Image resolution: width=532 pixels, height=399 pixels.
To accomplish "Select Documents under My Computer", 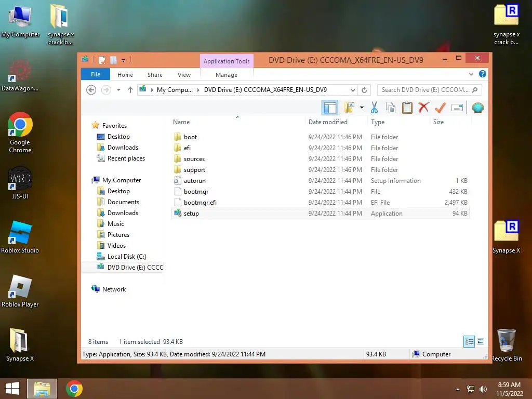I will point(123,202).
